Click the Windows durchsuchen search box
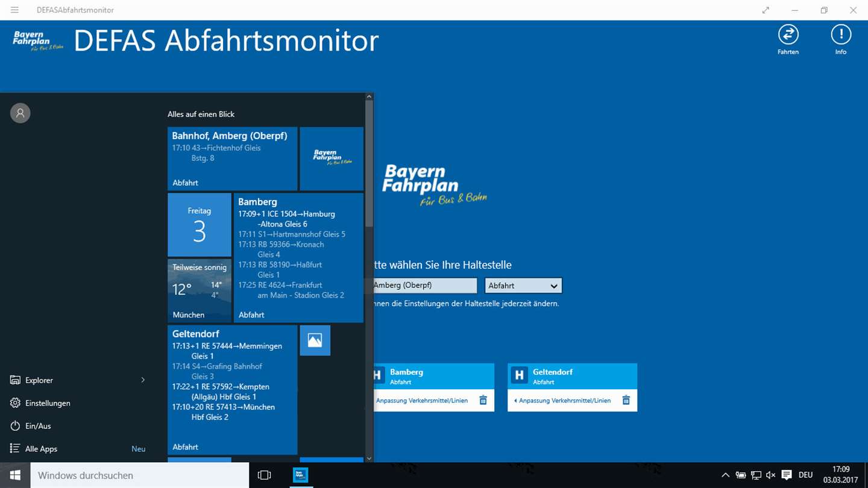Viewport: 868px width, 488px height. tap(140, 475)
